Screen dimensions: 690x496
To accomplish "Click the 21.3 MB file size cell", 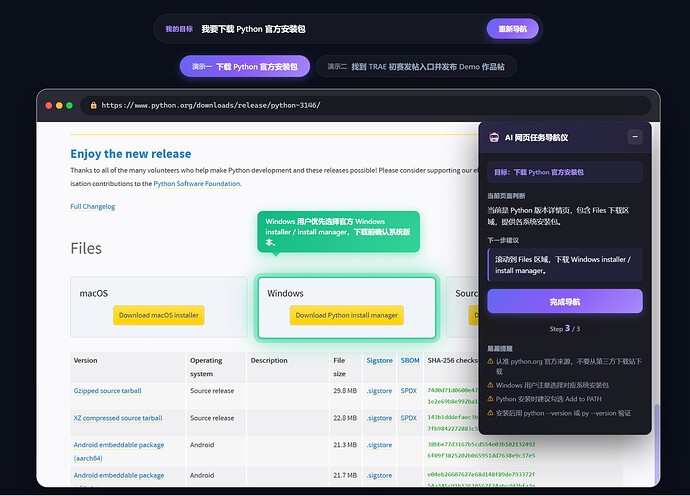I will click(345, 445).
